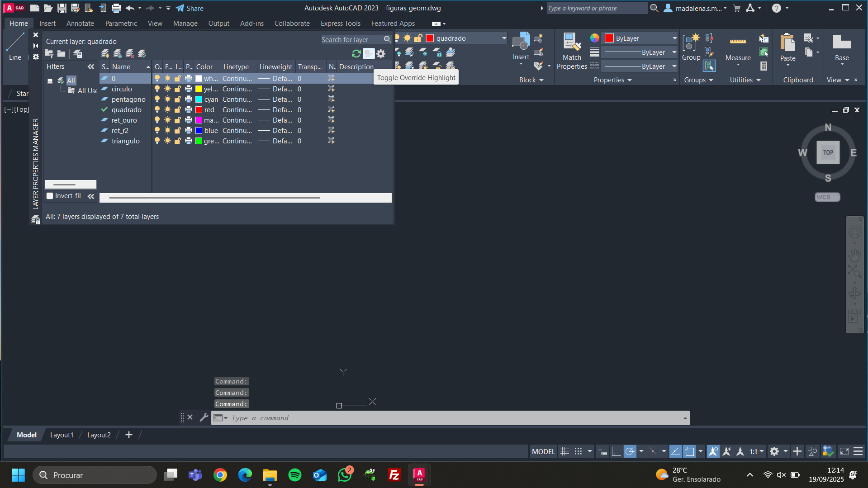Toggle freeze sun for pentagono layer
868x488 pixels.
(167, 99)
